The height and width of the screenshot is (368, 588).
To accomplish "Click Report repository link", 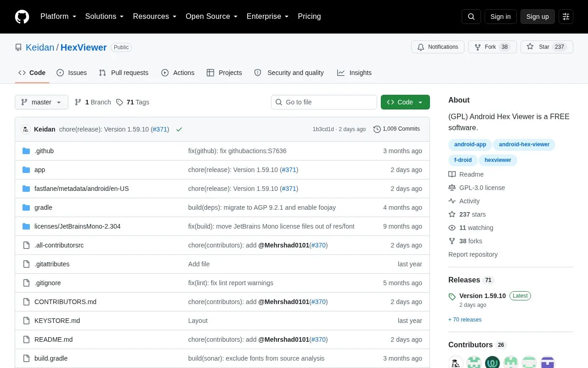I will [x=473, y=254].
